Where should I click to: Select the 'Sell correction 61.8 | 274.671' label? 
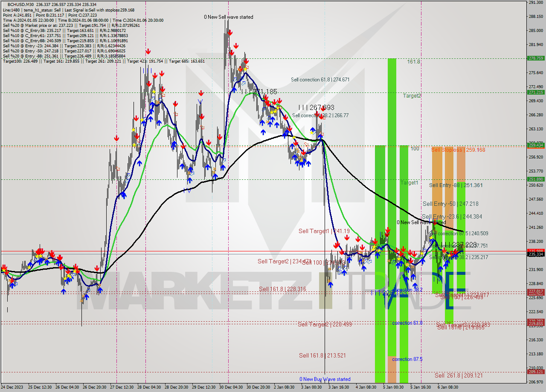click(x=320, y=80)
